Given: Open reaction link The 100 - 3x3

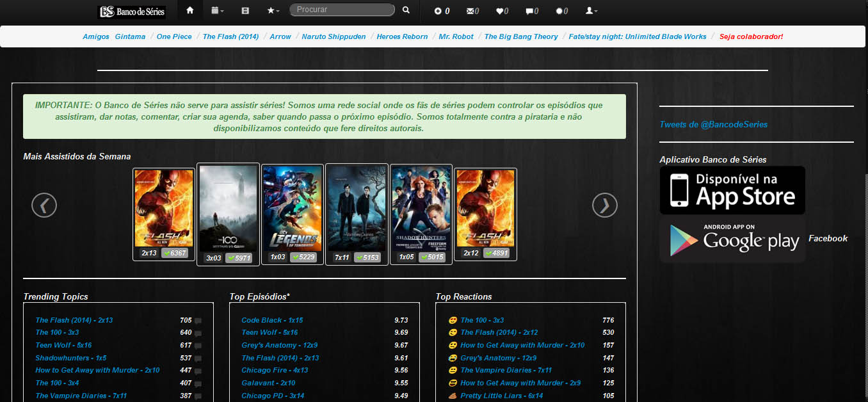Looking at the screenshot, I should [x=482, y=320].
